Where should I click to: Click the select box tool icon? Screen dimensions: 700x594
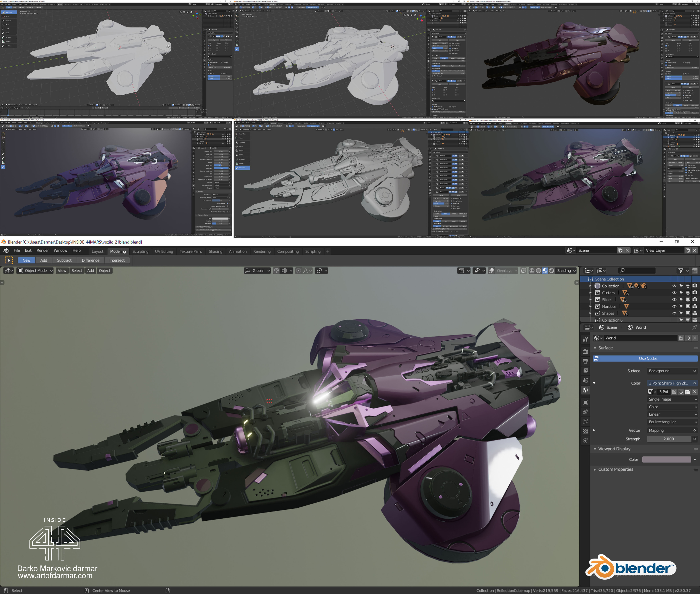9,260
